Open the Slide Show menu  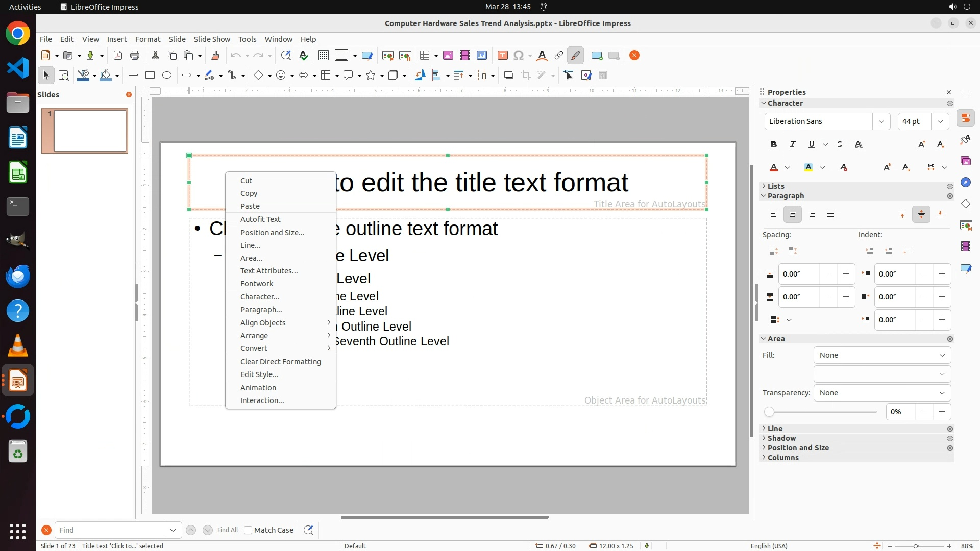(x=212, y=39)
